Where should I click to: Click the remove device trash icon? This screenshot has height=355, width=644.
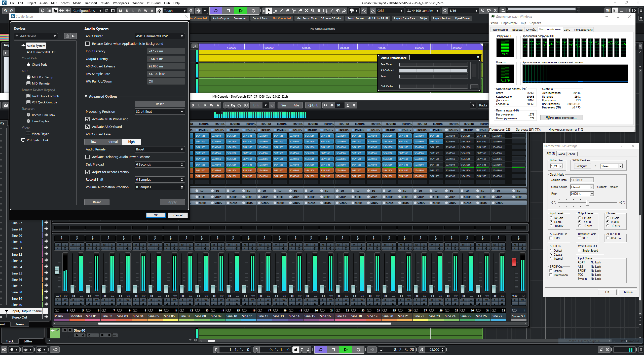pos(67,36)
